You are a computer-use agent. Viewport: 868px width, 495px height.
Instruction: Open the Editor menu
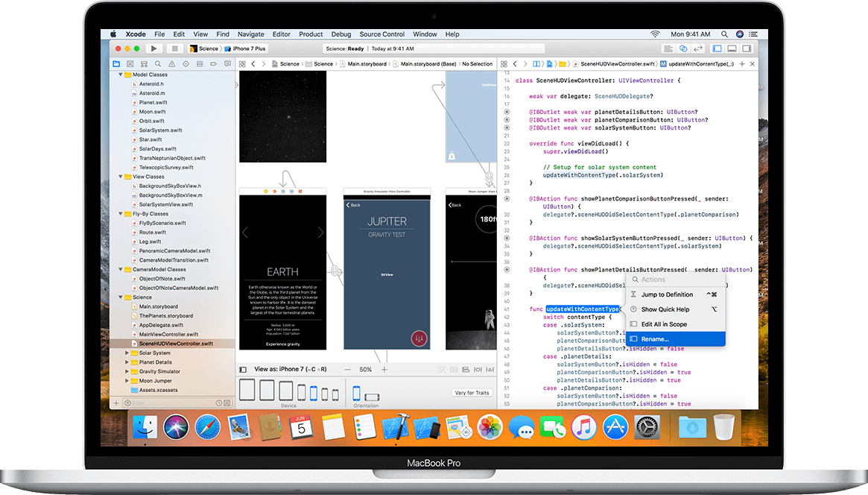tap(281, 34)
